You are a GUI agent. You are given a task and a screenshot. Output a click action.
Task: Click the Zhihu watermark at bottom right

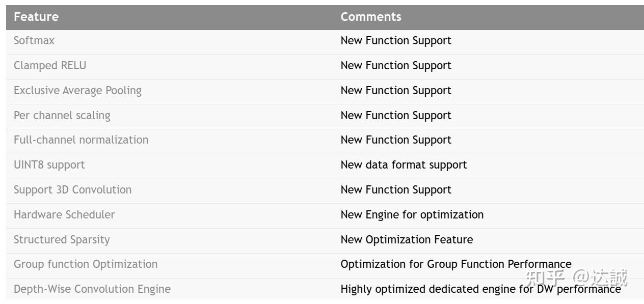[576, 278]
